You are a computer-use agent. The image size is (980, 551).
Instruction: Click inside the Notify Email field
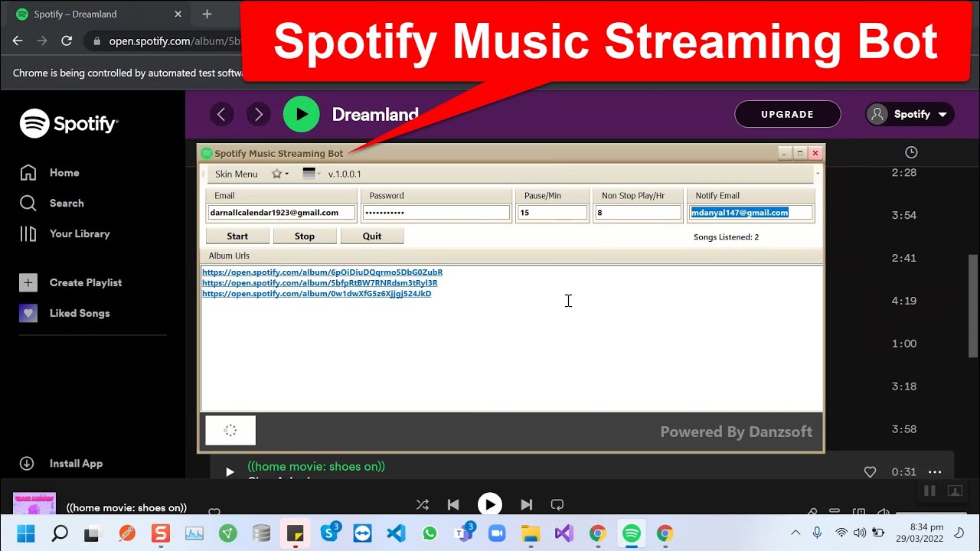click(750, 212)
